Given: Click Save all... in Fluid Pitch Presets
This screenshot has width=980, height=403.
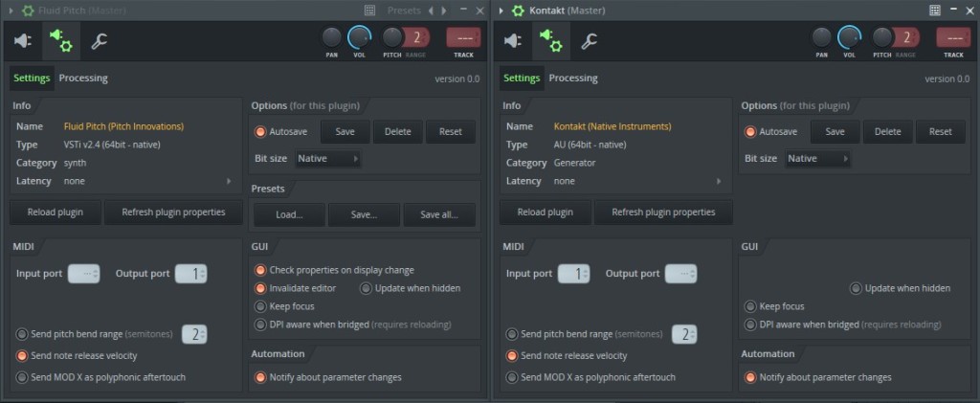Looking at the screenshot, I should [x=439, y=215].
